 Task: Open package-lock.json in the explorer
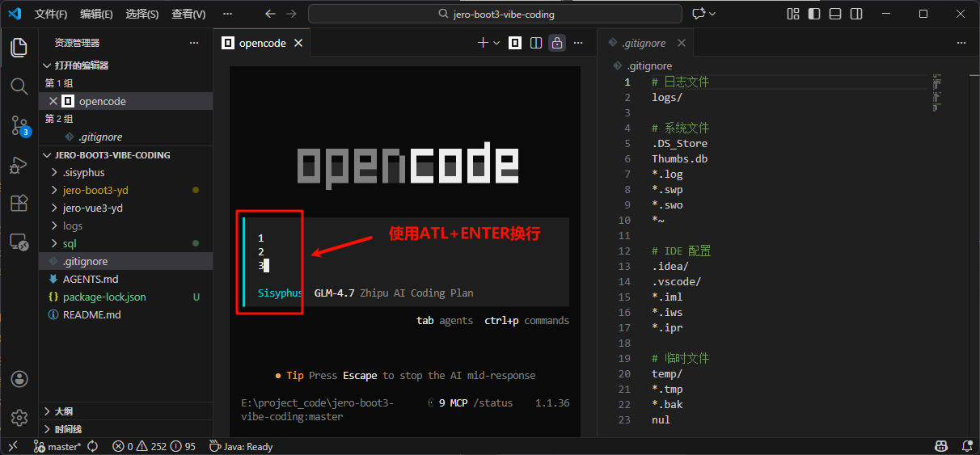125,297
